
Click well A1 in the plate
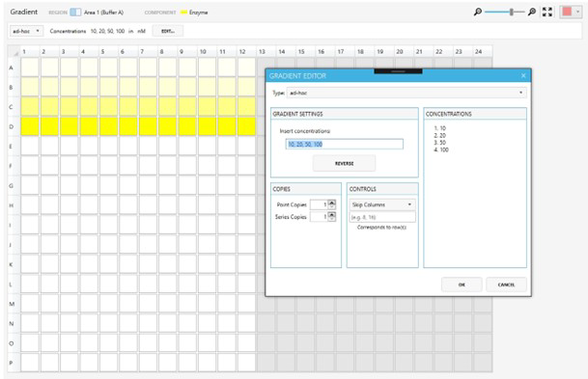(30, 68)
